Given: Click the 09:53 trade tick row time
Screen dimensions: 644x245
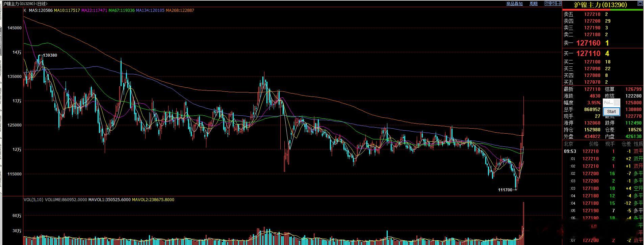Looking at the screenshot, I should (570, 152).
